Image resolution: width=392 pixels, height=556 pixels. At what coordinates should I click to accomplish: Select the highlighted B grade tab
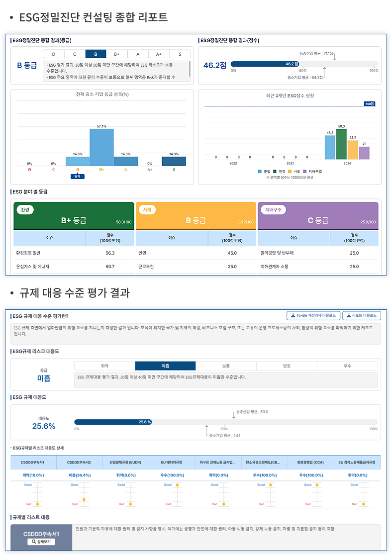point(96,54)
